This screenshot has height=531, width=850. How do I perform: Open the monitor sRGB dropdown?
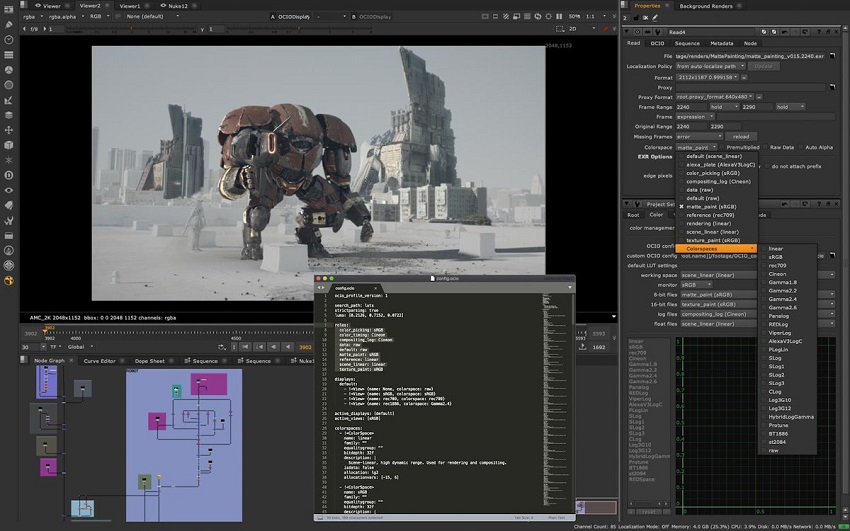point(696,285)
